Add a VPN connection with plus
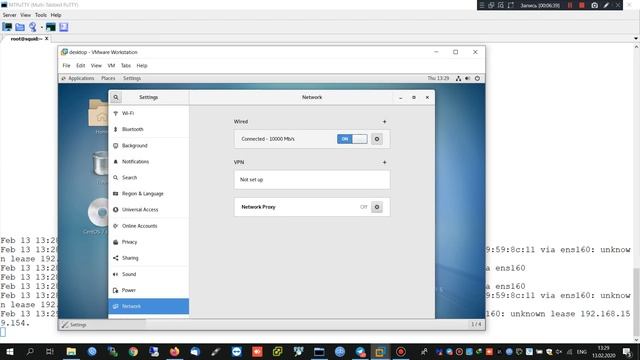 point(384,162)
